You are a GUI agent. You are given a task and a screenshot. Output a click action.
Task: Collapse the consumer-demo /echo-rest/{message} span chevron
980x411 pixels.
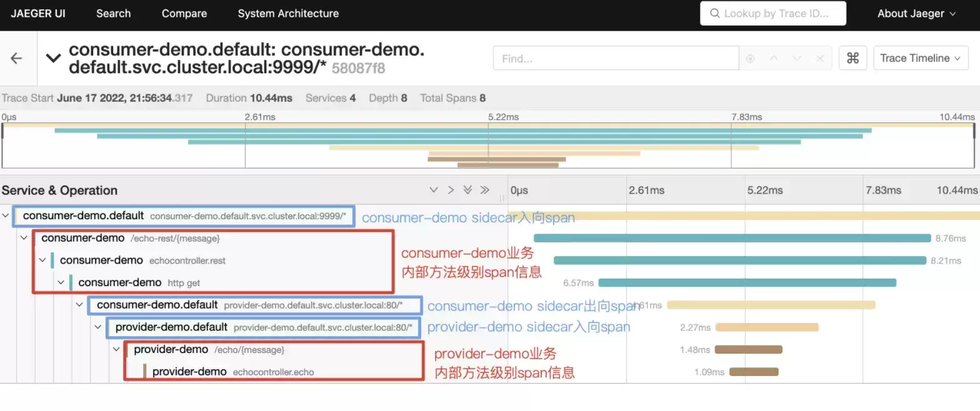click(x=24, y=238)
